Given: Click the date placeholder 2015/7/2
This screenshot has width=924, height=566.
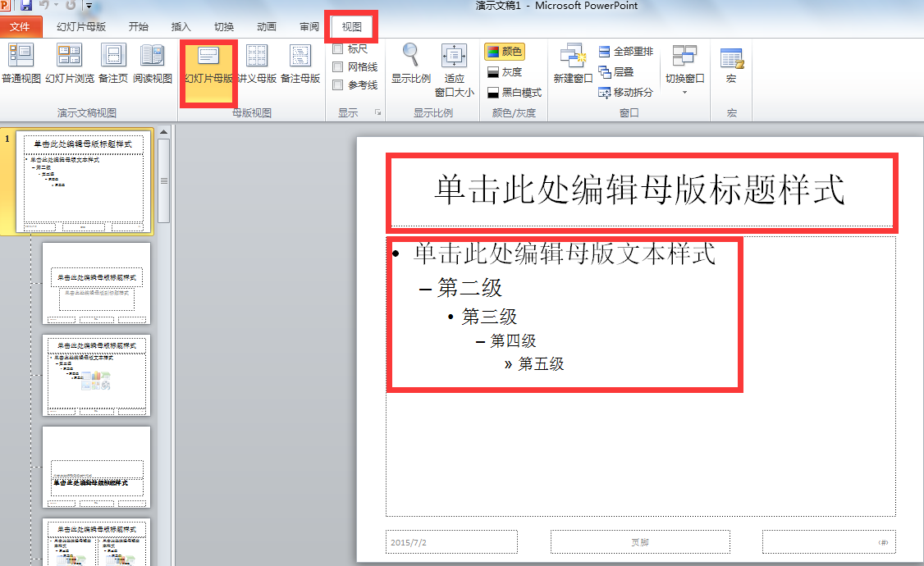Looking at the screenshot, I should [x=451, y=542].
